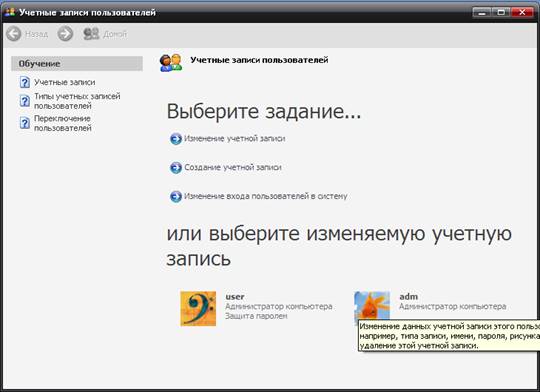Screen dimensions: 540x392
Task: Select the adm account goldfish picture
Action: point(372,306)
